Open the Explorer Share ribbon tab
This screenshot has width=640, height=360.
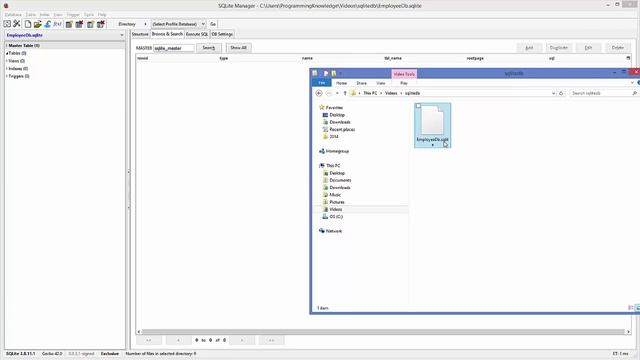pyautogui.click(x=361, y=83)
